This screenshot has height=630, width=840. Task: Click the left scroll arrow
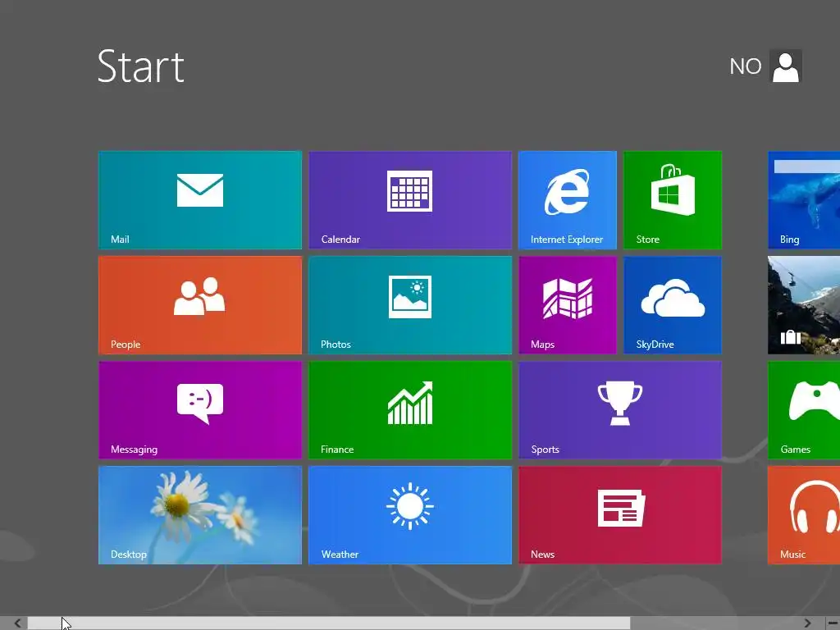[x=17, y=623]
